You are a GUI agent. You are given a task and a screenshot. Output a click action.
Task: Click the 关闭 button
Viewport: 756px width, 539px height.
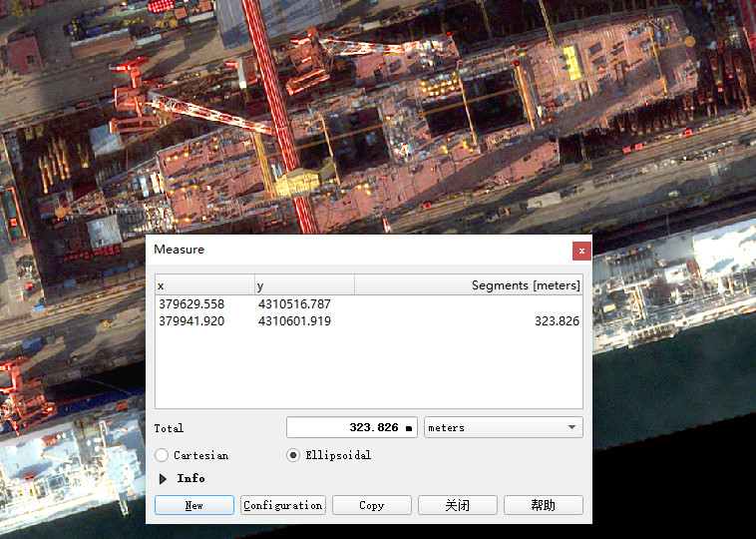point(457,505)
